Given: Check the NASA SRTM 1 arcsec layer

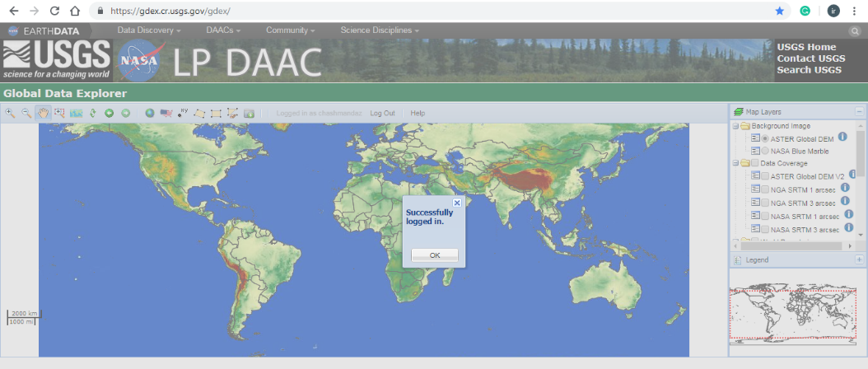Looking at the screenshot, I should 765,216.
